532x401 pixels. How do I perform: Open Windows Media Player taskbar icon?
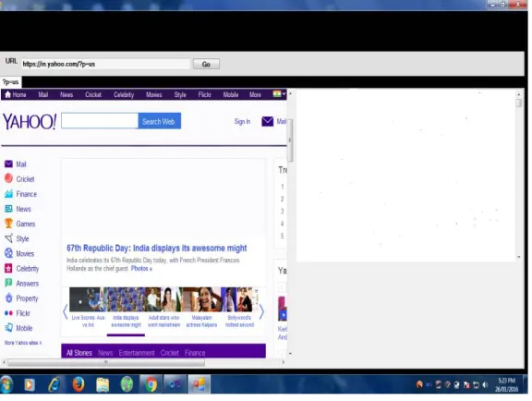30,384
